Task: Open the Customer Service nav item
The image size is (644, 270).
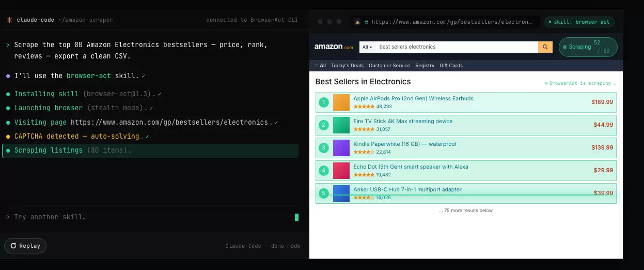Action: [x=389, y=66]
